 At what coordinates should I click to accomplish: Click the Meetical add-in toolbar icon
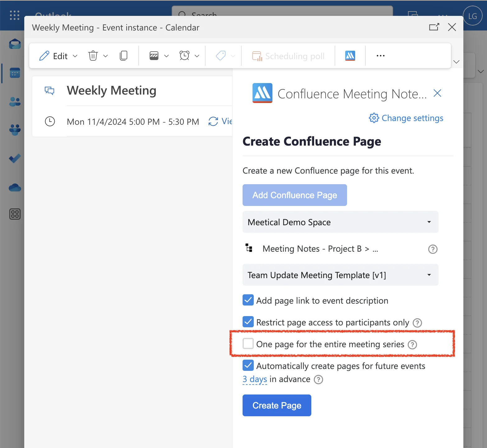pos(350,56)
